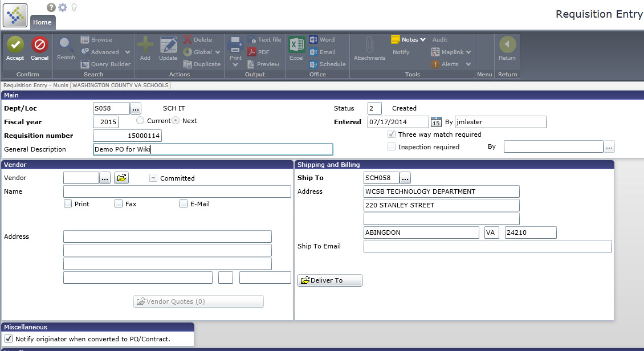Click the 220 STANLEY STREET address field
Viewport: 644px width, 351px height.
pos(442,205)
